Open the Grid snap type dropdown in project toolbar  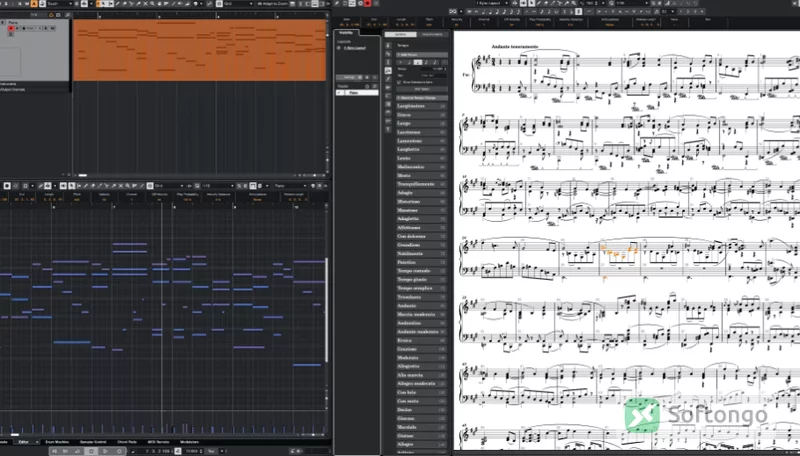(x=238, y=4)
